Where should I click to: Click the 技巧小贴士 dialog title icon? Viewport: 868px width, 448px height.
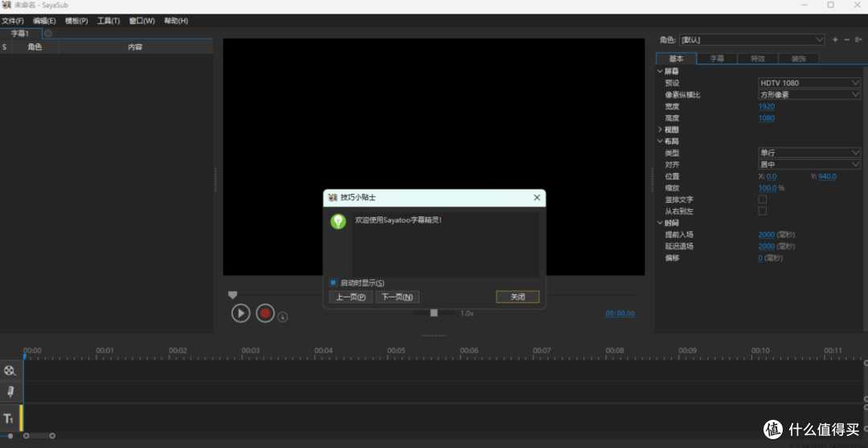tap(332, 198)
